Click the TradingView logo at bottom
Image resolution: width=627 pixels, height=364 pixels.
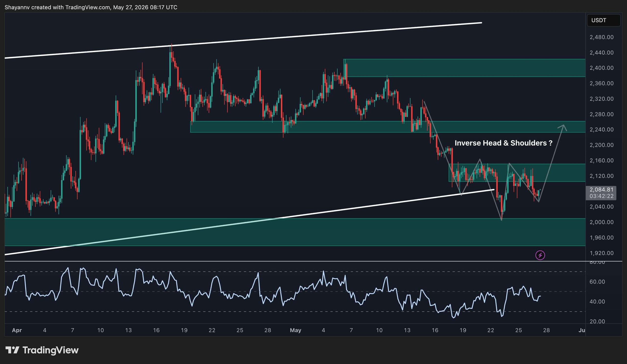[42, 350]
